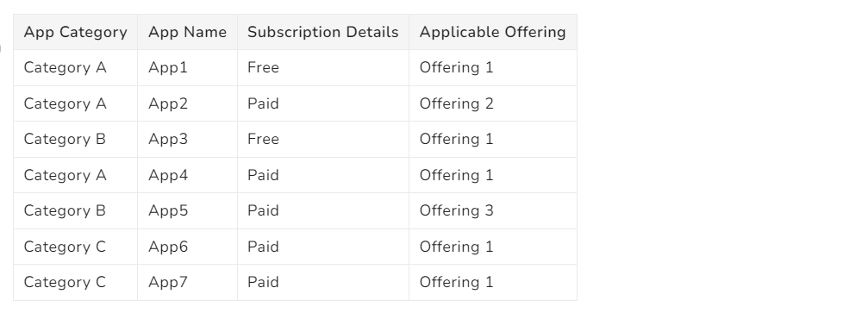Click the App1 cell
The image size is (868, 313).
pos(187,67)
